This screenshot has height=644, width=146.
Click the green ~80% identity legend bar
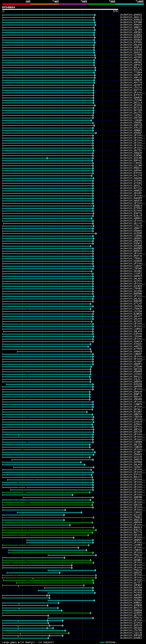(101, 4)
